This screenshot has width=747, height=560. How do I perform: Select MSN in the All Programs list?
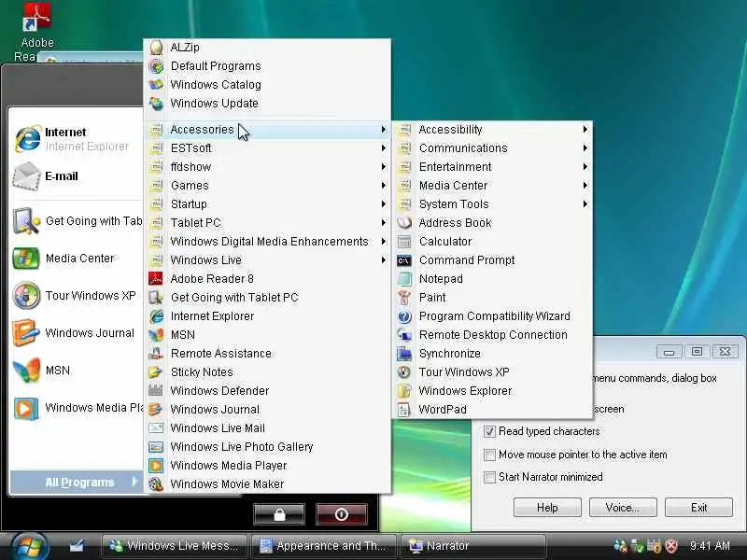click(267, 335)
